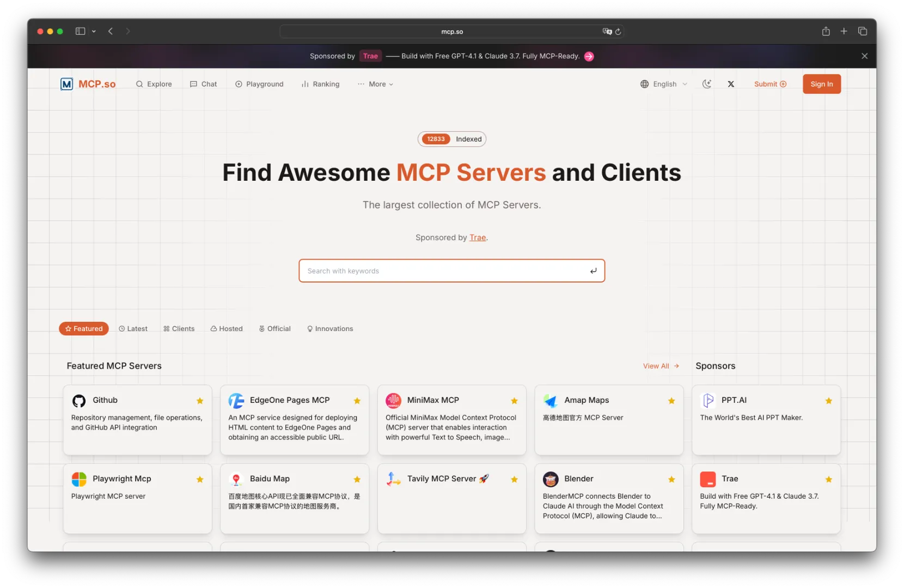Select the Innovations filter tab

[x=330, y=329]
